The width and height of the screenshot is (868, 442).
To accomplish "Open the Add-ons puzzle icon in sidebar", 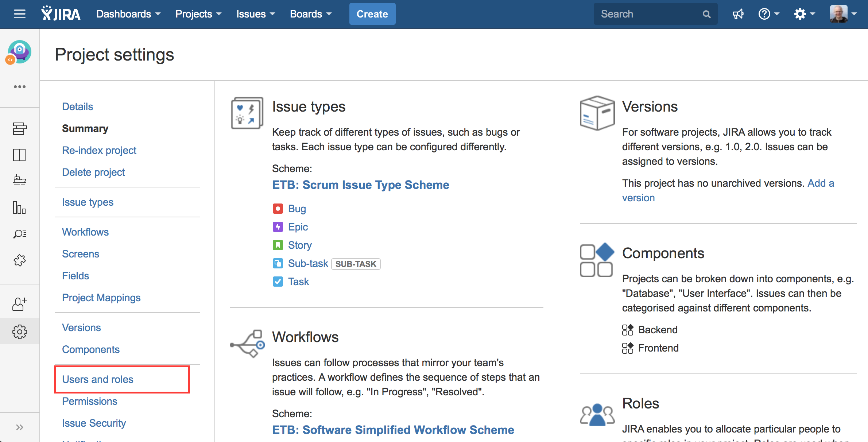I will 20,260.
